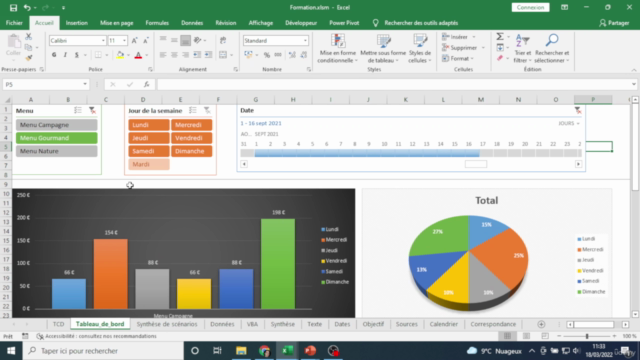Select Menu Gourmand slicer item

[x=57, y=138]
